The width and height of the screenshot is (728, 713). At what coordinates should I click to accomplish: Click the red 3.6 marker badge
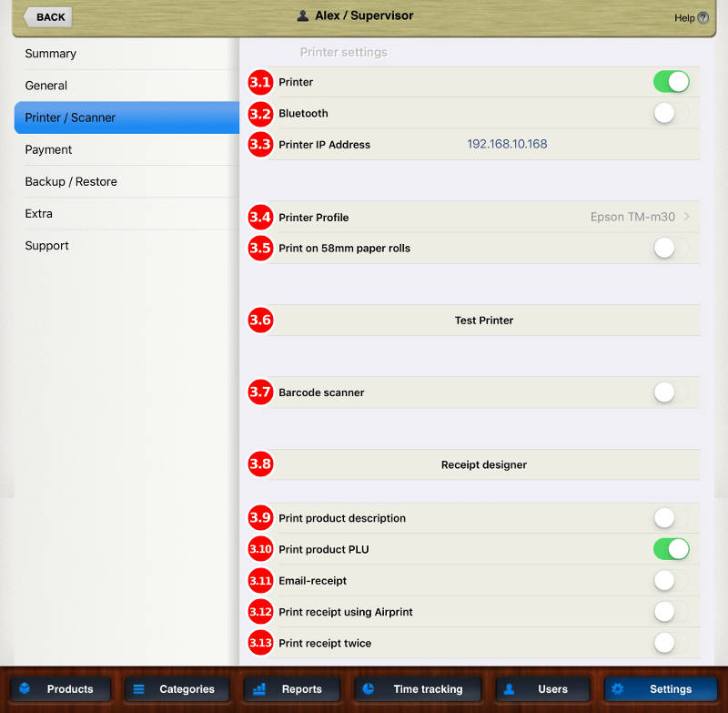(261, 321)
